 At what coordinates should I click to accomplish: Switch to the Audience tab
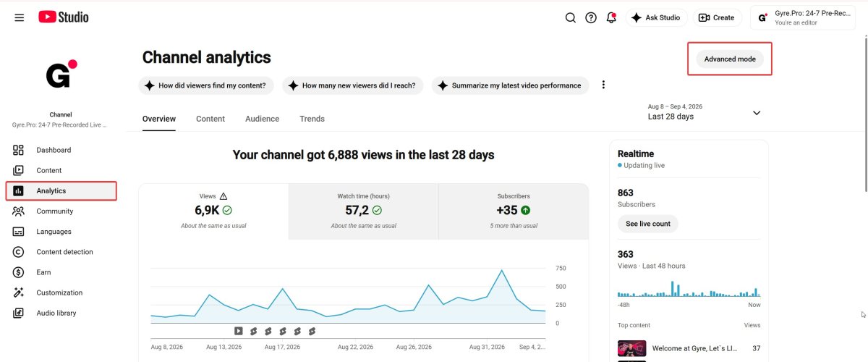pyautogui.click(x=262, y=119)
